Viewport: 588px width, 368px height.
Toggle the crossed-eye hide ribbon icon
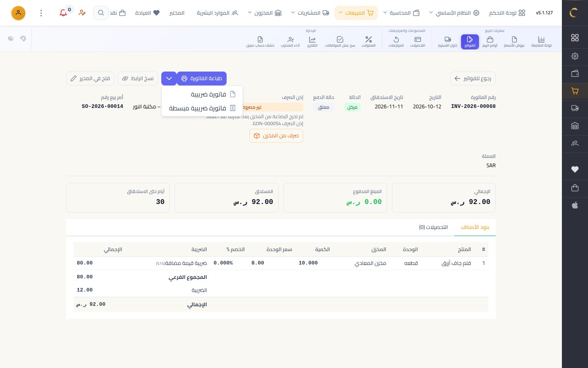(11, 38)
